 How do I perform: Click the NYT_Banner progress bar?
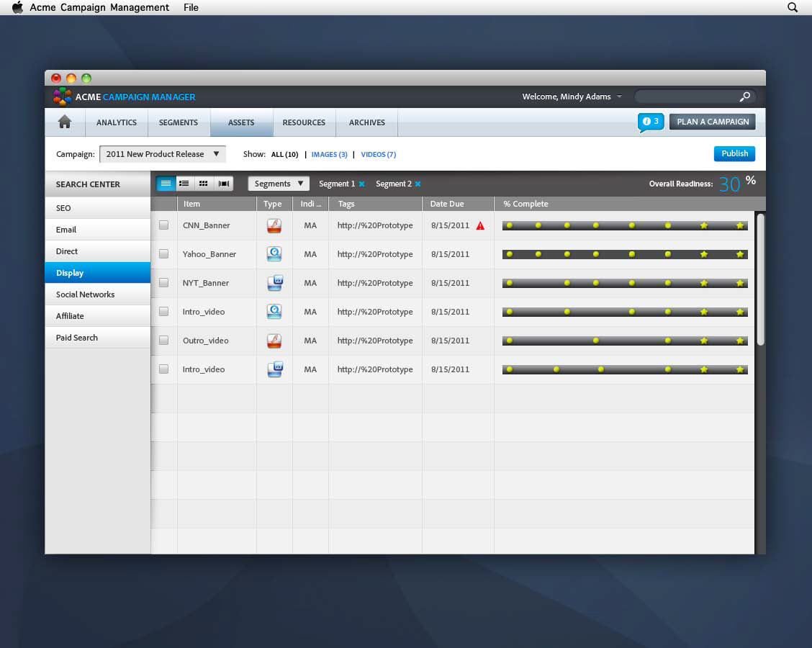625,283
